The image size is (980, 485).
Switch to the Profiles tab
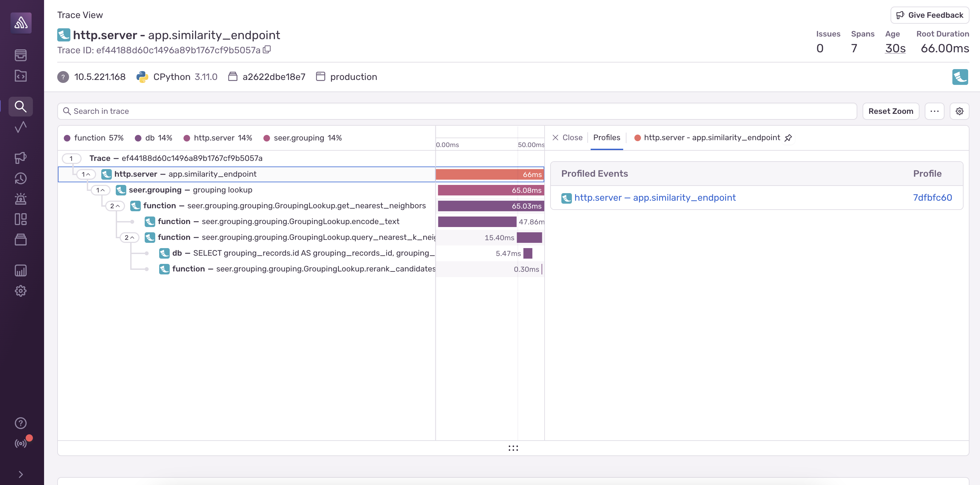point(606,138)
